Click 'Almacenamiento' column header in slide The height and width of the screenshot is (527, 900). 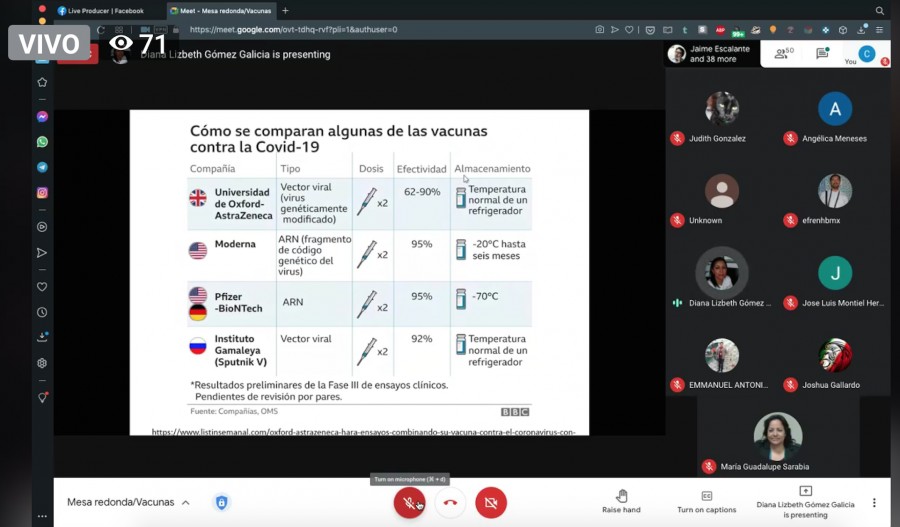[492, 168]
